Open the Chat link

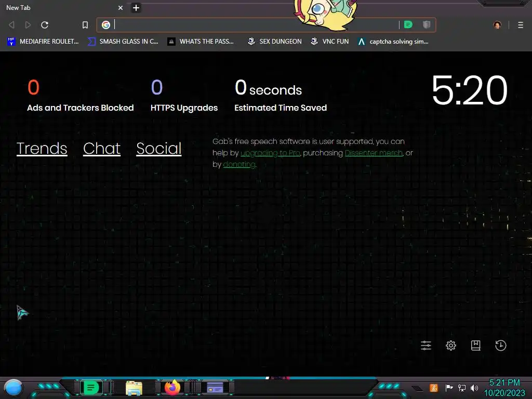[102, 149]
